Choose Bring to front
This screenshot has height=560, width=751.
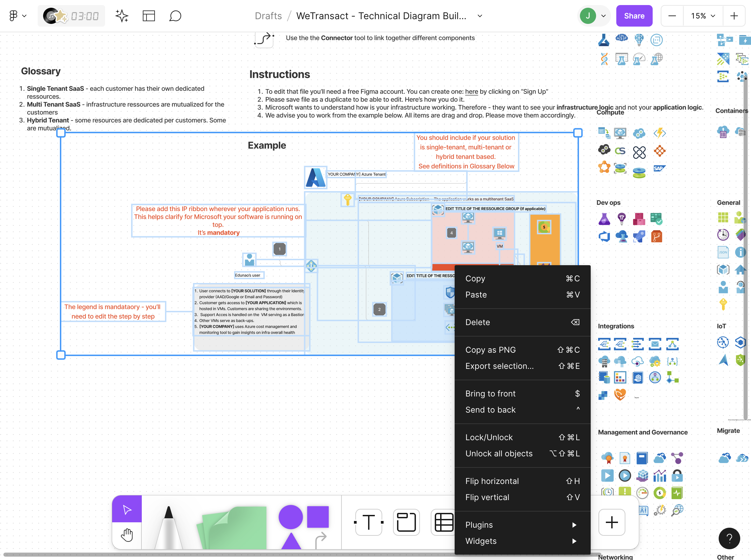click(x=522, y=393)
